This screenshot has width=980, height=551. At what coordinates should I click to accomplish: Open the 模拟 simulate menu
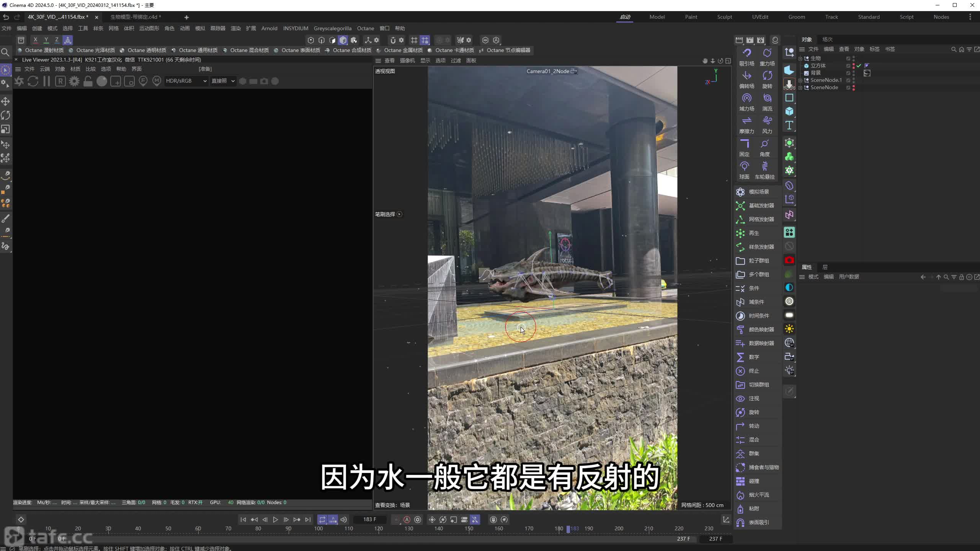tap(200, 28)
